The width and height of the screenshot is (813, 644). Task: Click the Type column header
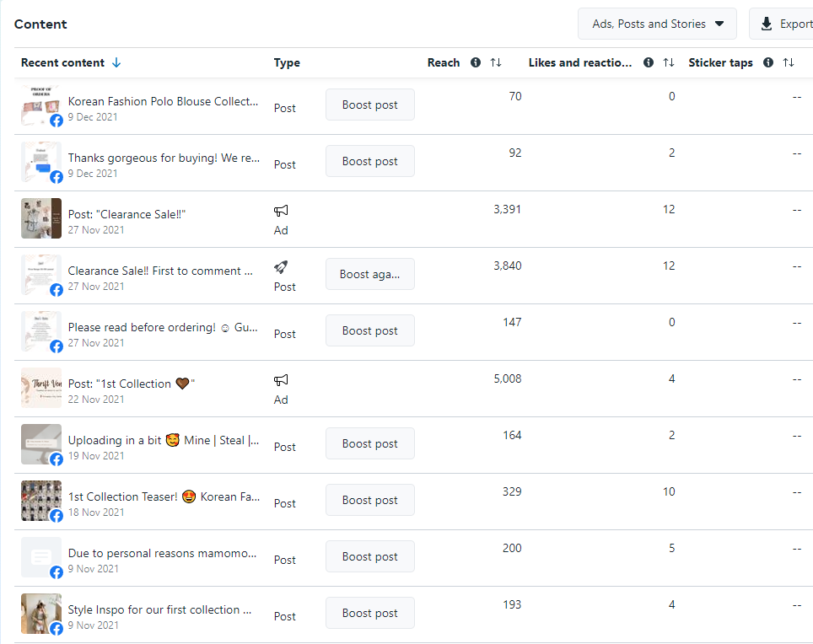click(x=287, y=62)
